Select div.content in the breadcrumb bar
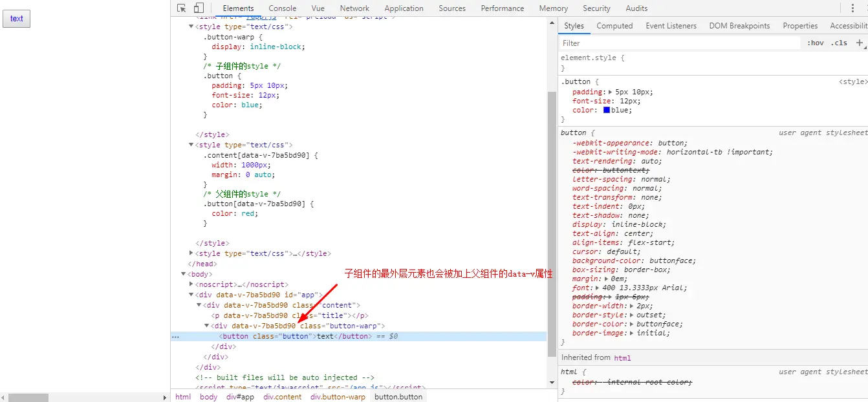The height and width of the screenshot is (402, 868). tap(282, 397)
